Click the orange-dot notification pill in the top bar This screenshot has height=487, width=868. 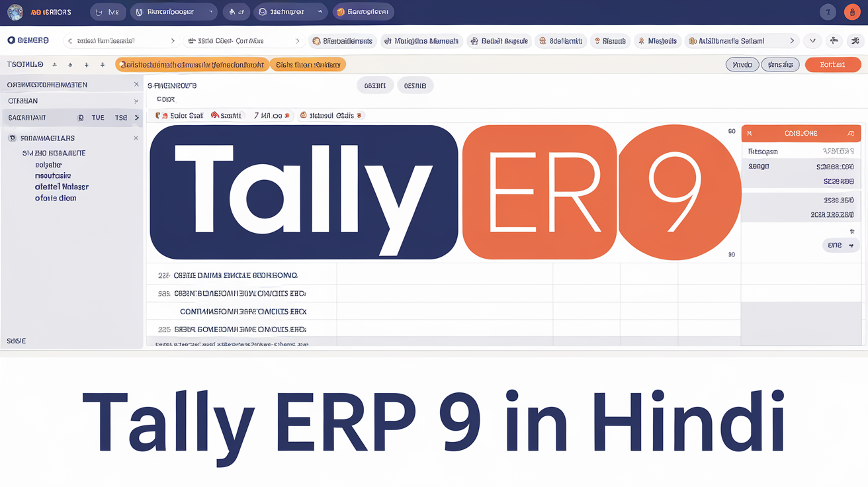[x=363, y=11]
